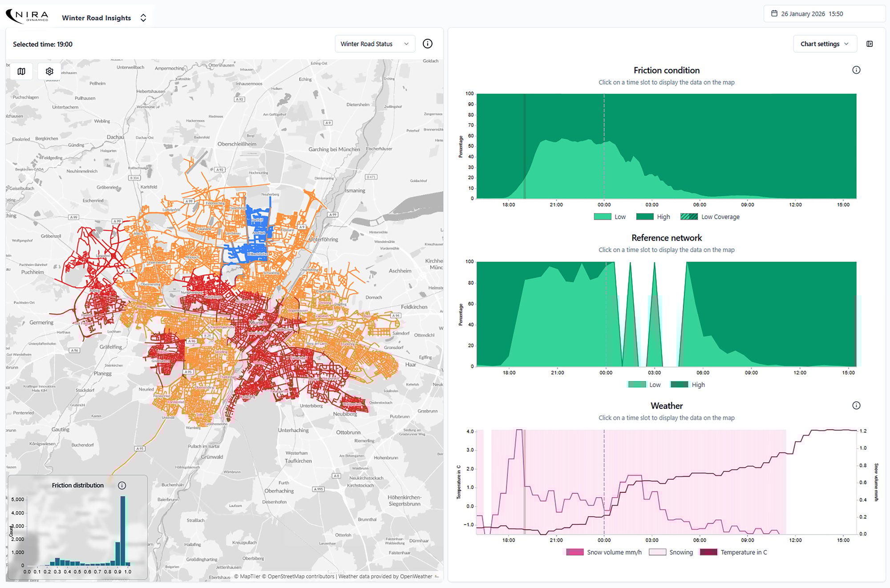Click the NIRA Dynamics logo
Viewport: 890px width, 588px height.
pos(28,17)
